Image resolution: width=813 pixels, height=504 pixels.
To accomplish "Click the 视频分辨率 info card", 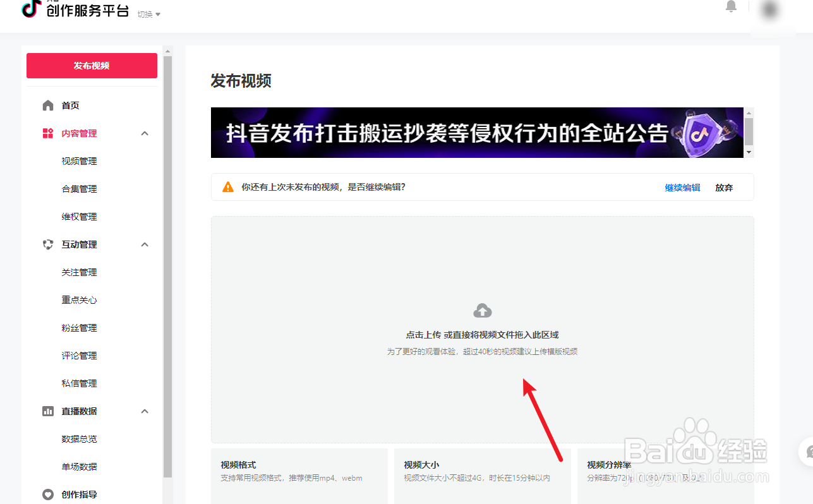I will coord(666,476).
